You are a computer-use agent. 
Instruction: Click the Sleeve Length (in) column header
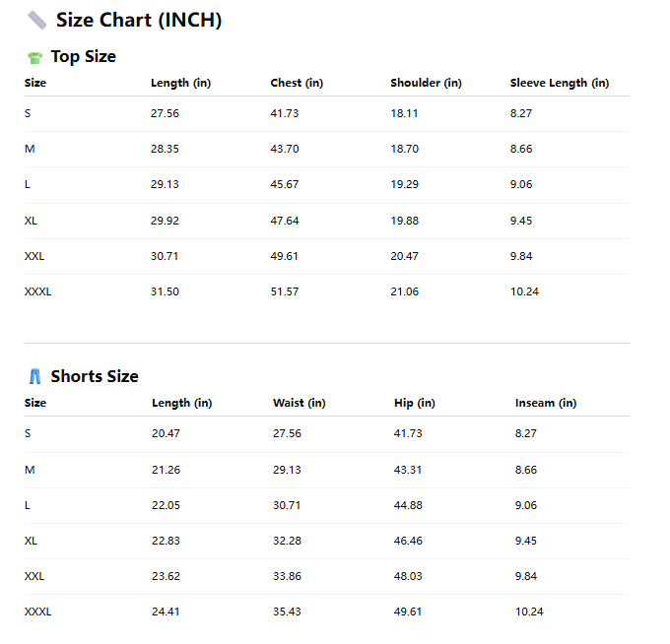tap(559, 83)
